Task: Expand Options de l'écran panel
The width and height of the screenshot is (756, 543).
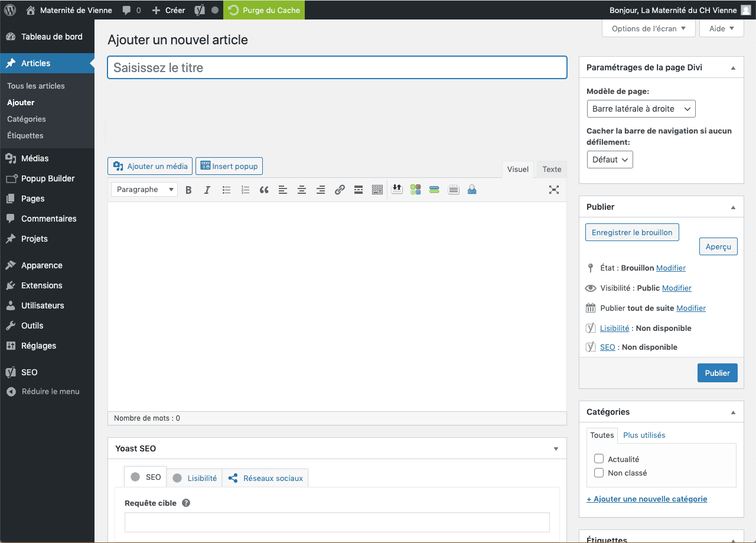Action: 649,28
